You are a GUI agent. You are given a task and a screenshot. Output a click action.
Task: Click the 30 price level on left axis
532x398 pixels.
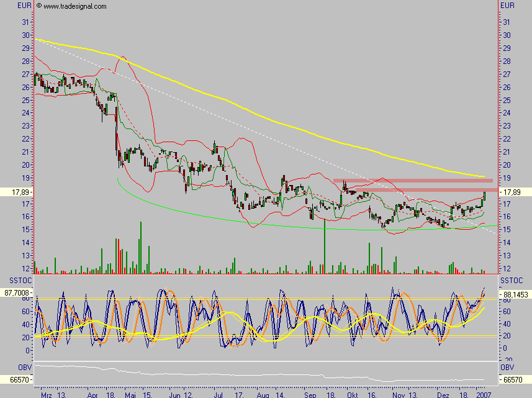25,35
